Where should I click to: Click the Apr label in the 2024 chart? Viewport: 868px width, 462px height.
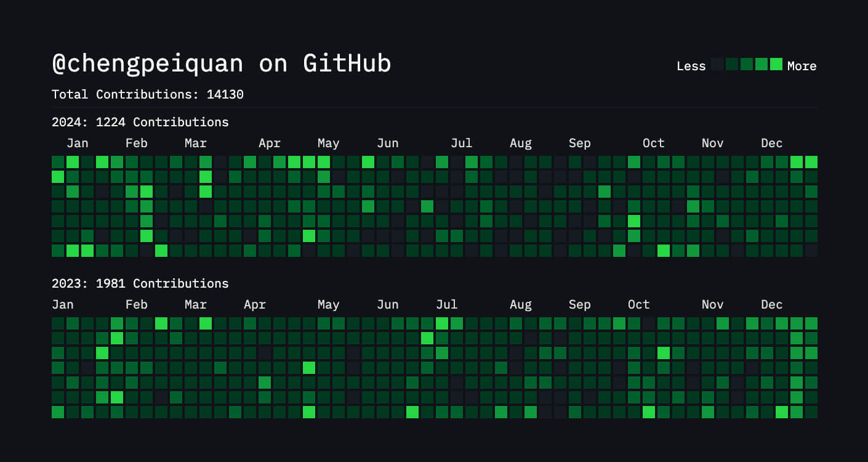270,143
